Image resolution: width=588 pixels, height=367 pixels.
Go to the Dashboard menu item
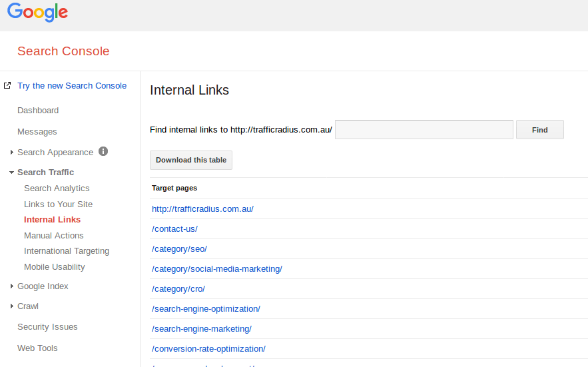tap(38, 111)
